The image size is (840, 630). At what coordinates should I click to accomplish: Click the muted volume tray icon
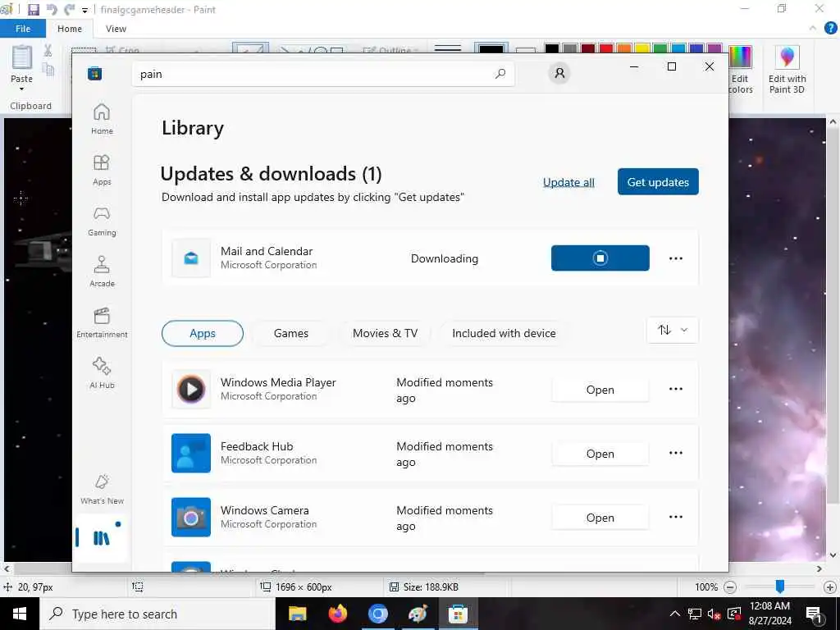[714, 614]
